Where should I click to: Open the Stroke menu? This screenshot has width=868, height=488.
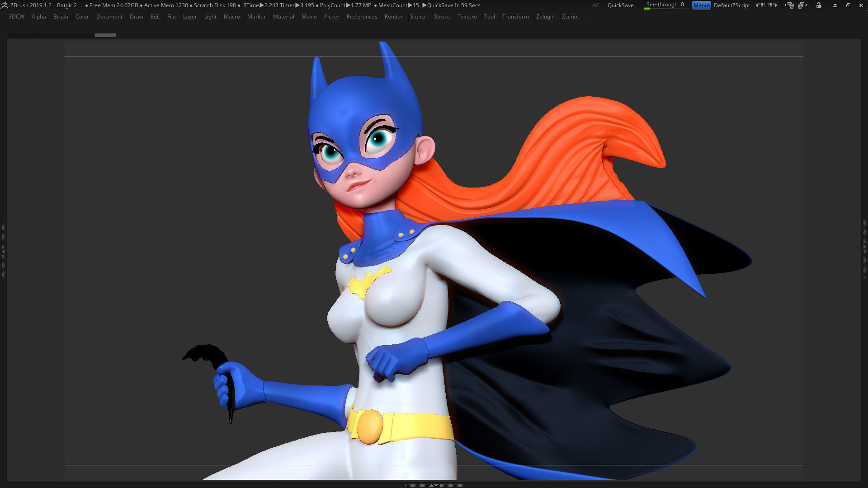click(x=442, y=17)
